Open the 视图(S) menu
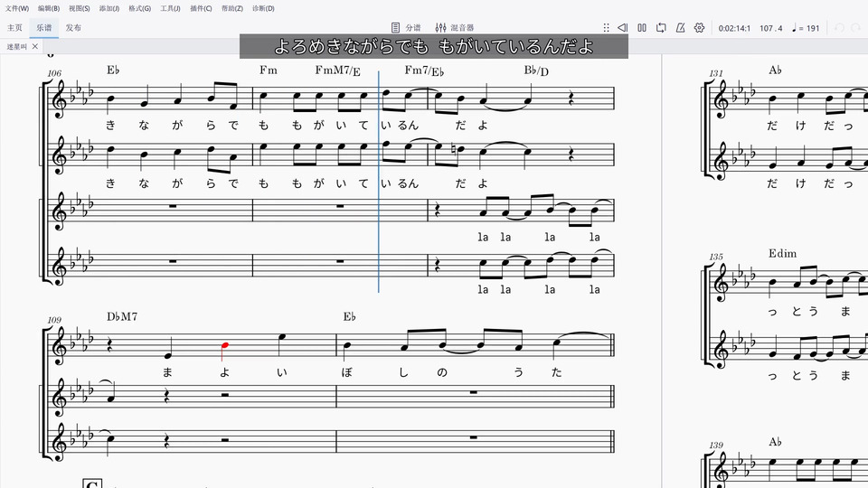The image size is (868, 488). click(x=80, y=8)
